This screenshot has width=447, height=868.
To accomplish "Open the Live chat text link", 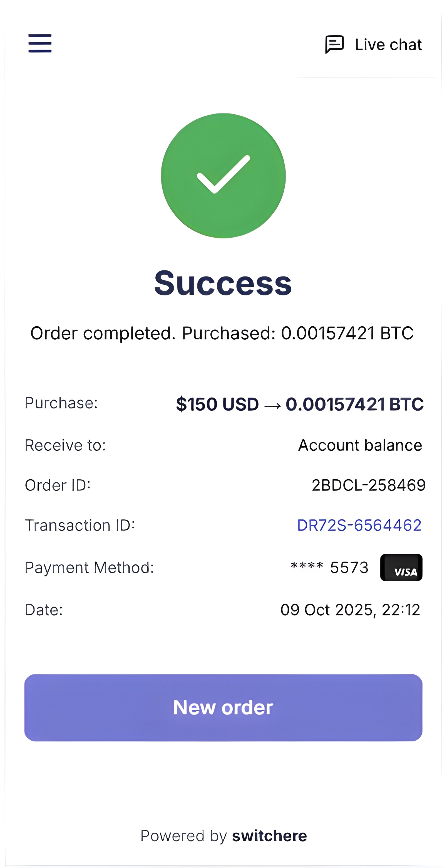I will pyautogui.click(x=388, y=45).
